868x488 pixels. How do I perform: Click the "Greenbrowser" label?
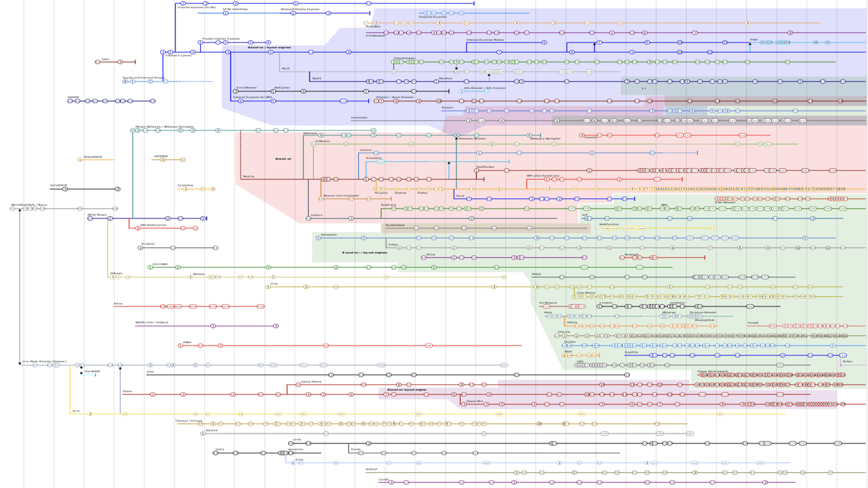404,58
